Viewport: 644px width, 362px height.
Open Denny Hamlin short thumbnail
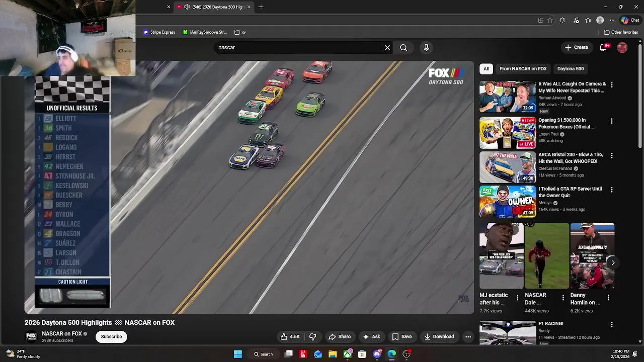point(592,256)
